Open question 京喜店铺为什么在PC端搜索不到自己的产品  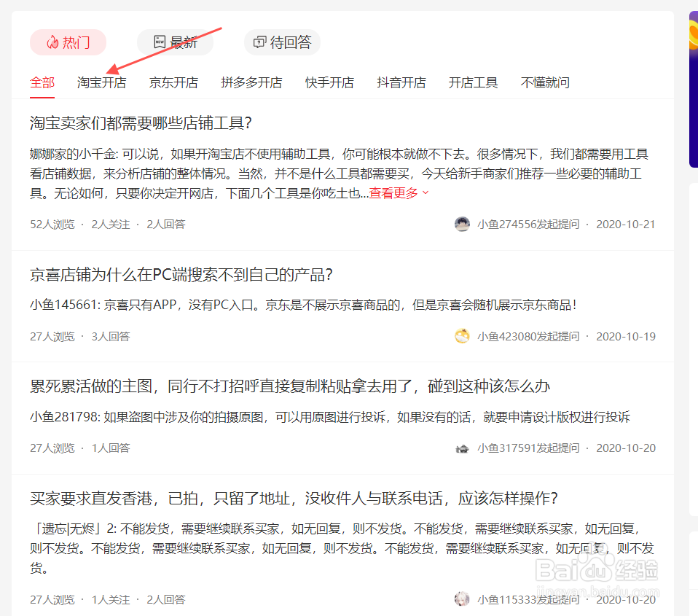click(x=181, y=275)
